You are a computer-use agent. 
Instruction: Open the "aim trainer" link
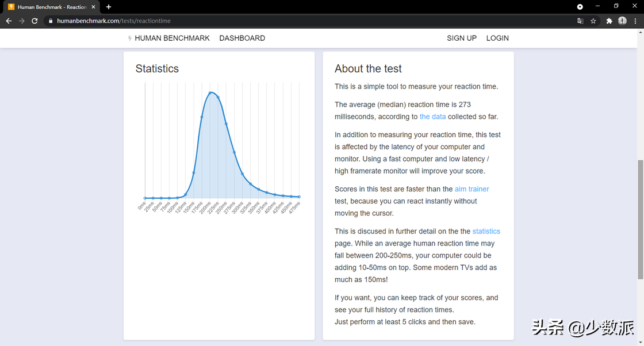pyautogui.click(x=471, y=189)
